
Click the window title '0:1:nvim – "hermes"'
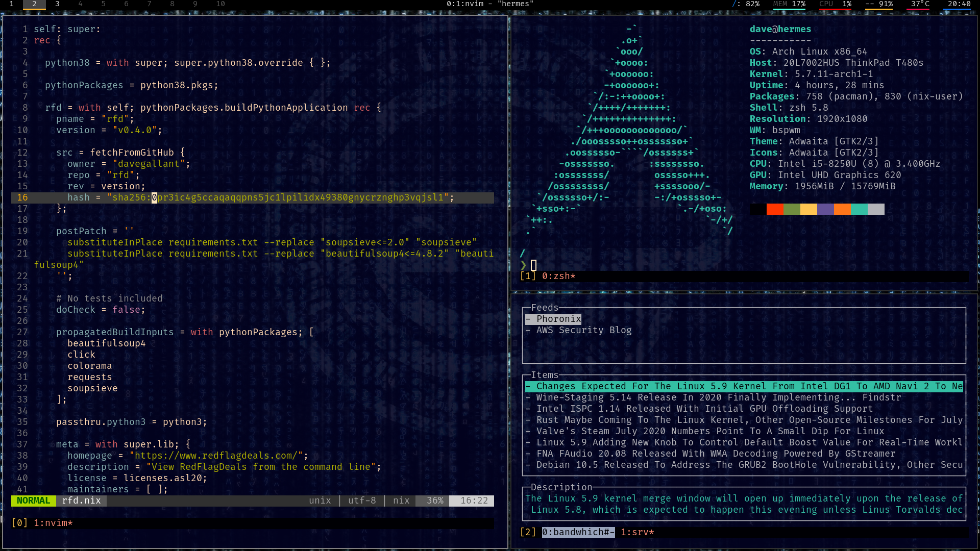[x=489, y=4]
